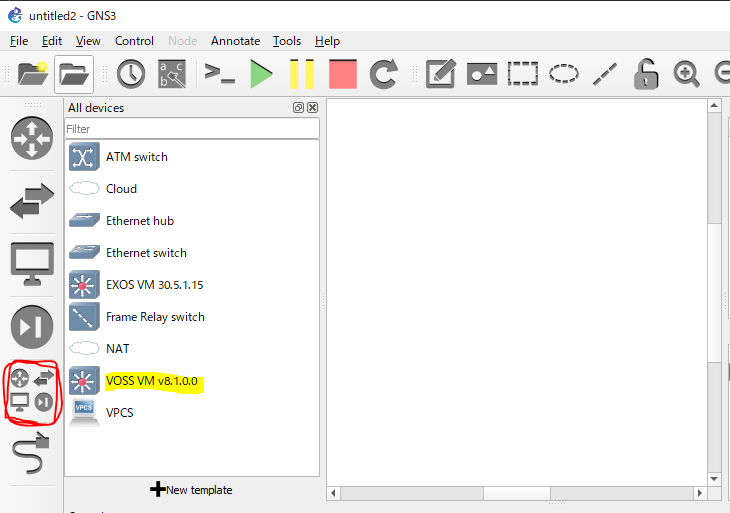Image resolution: width=730 pixels, height=513 pixels.
Task: Open the Help menu
Action: pyautogui.click(x=327, y=41)
